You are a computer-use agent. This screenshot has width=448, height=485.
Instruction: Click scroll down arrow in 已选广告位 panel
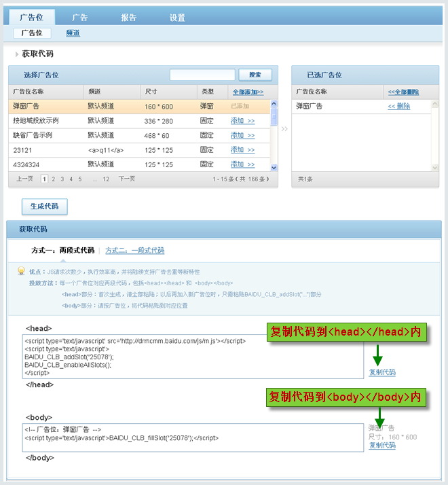click(434, 168)
